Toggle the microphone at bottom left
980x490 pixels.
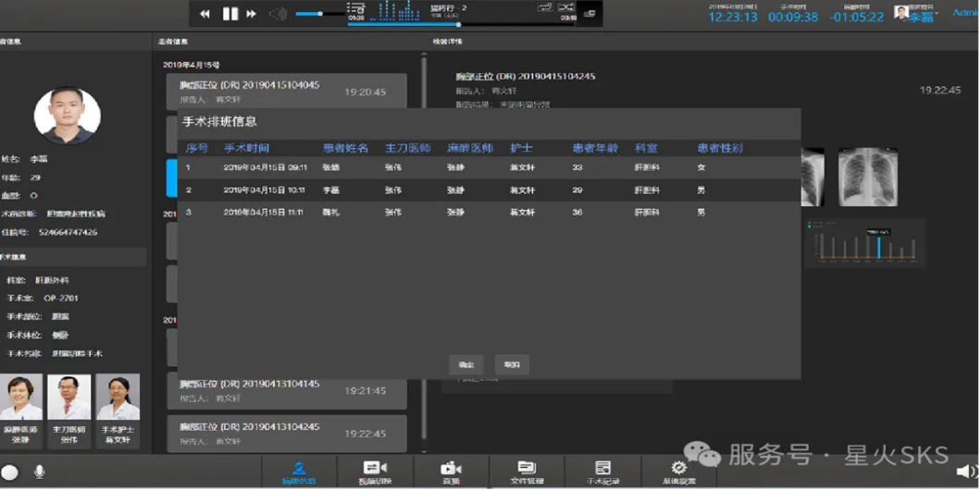[x=40, y=472]
